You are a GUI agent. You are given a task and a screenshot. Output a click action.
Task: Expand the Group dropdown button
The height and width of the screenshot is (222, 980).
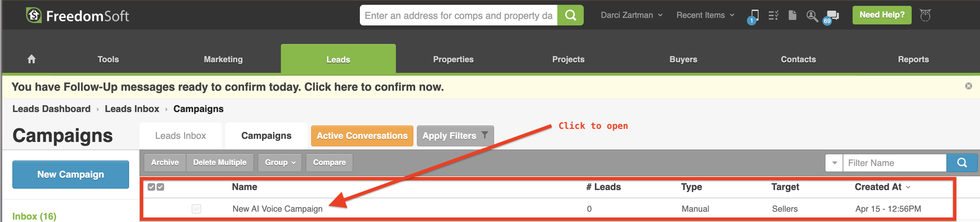(280, 163)
